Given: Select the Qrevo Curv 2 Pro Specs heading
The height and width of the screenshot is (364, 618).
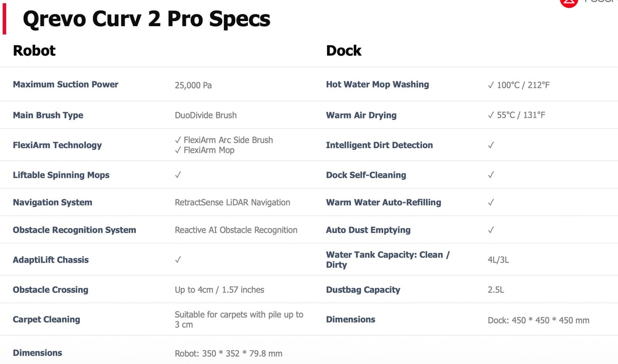Looking at the screenshot, I should (146, 19).
